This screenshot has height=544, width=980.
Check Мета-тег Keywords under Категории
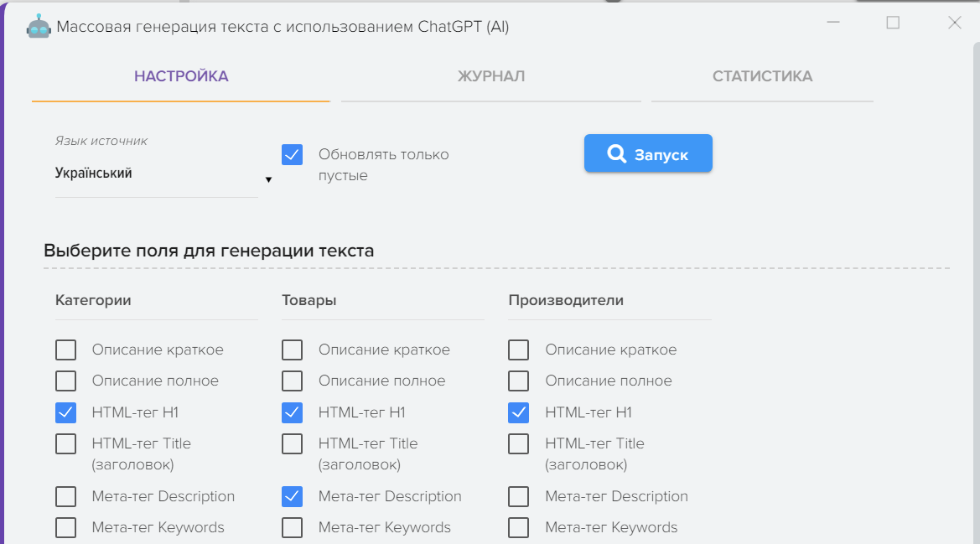coord(65,527)
